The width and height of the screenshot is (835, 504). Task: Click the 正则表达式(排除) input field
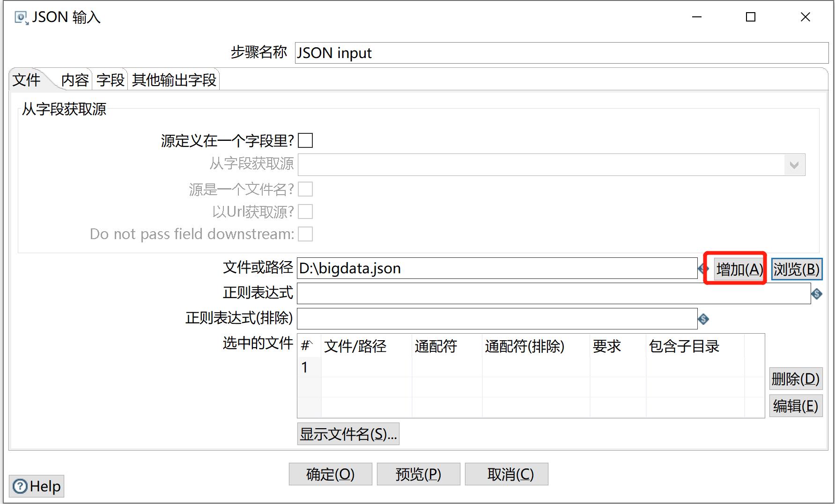point(497,319)
